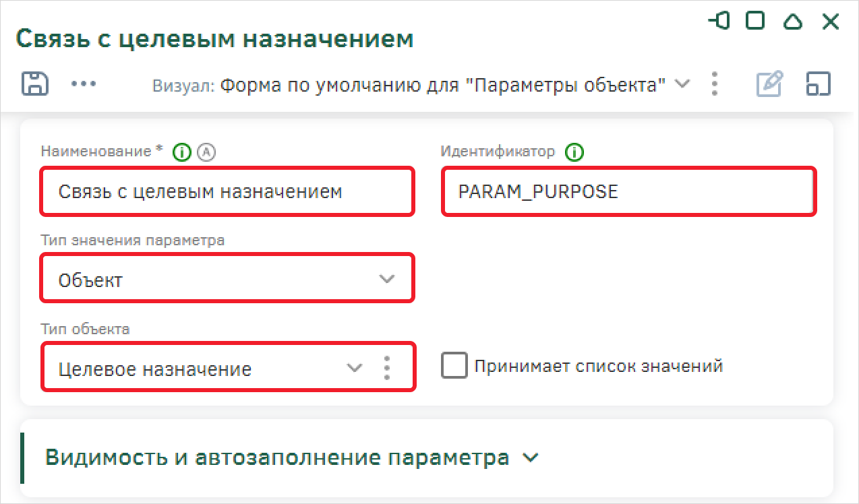Click the edit form pencil icon
Image resolution: width=859 pixels, height=504 pixels.
pos(769,84)
